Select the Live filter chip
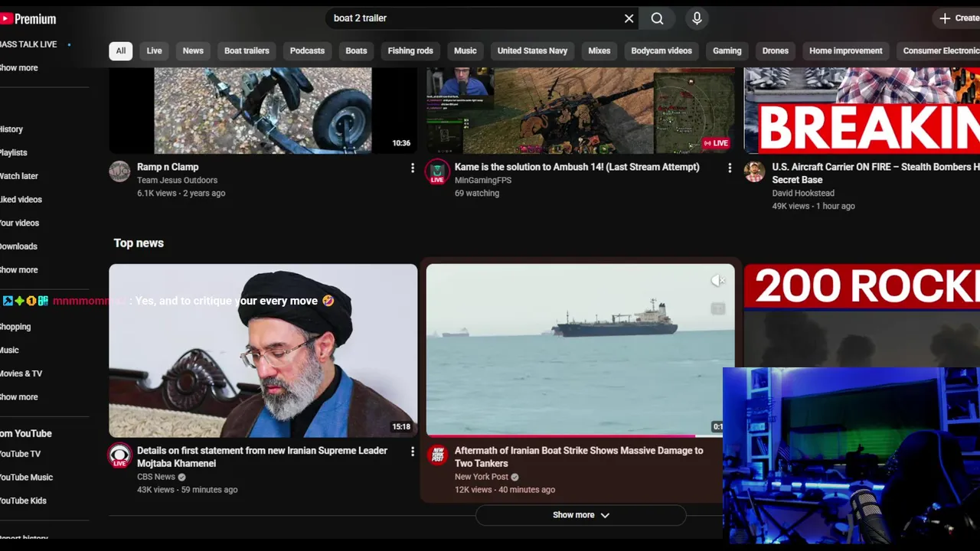Screen dimensions: 980x551 pyautogui.click(x=155, y=51)
